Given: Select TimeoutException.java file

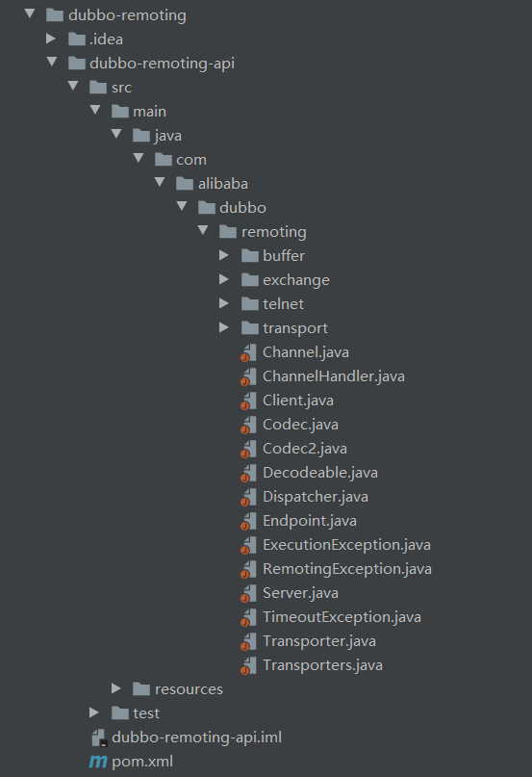Looking at the screenshot, I should click(x=342, y=617).
